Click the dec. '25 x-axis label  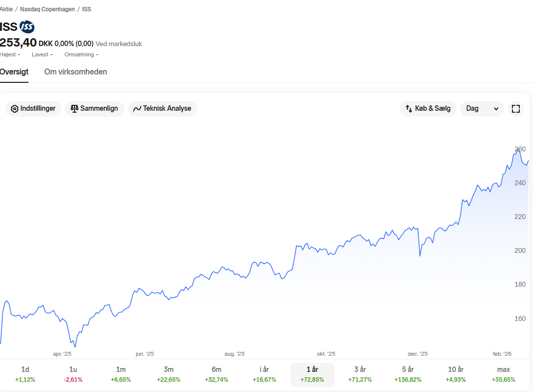pyautogui.click(x=418, y=354)
